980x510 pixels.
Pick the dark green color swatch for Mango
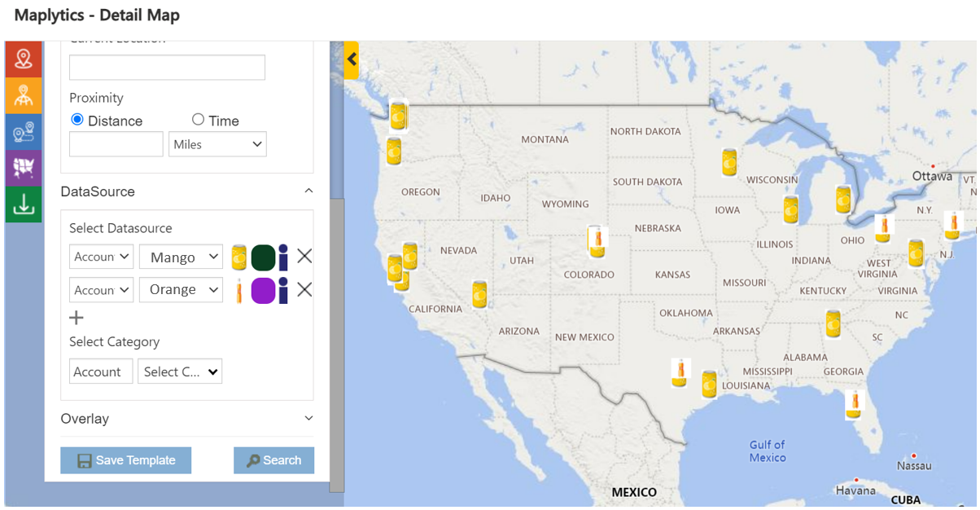click(x=262, y=257)
